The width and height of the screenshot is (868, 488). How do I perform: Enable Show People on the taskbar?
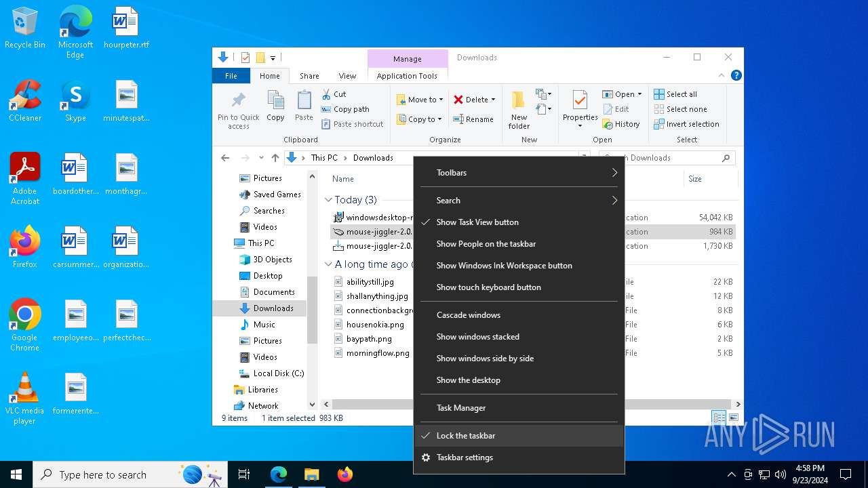click(x=519, y=244)
